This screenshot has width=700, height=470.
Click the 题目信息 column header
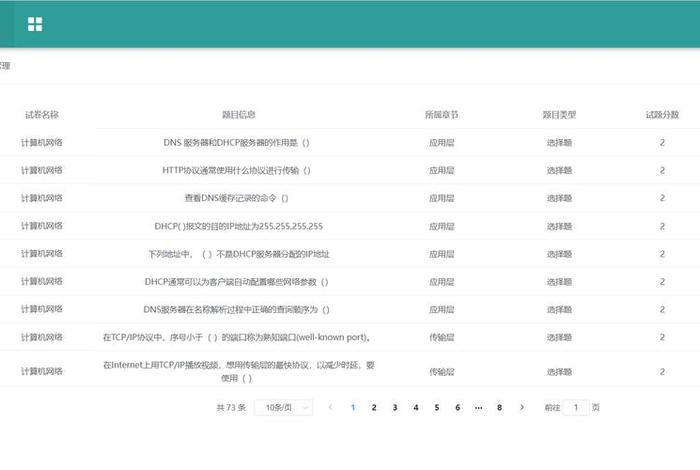coord(239,115)
